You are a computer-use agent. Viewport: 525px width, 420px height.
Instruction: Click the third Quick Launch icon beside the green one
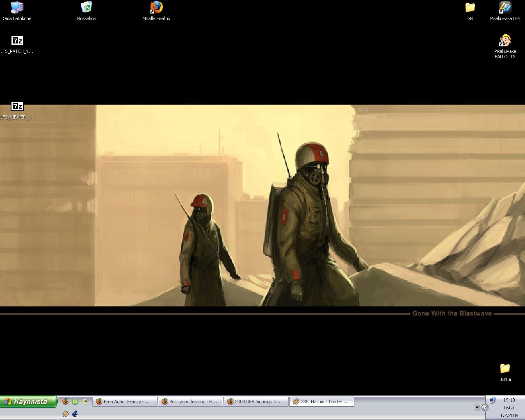84,402
